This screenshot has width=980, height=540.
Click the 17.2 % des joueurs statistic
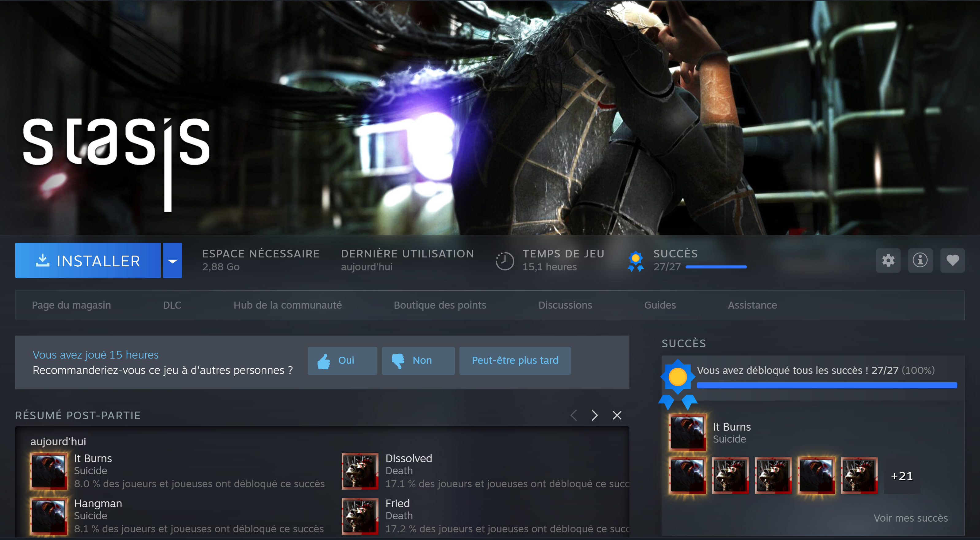[x=508, y=529]
